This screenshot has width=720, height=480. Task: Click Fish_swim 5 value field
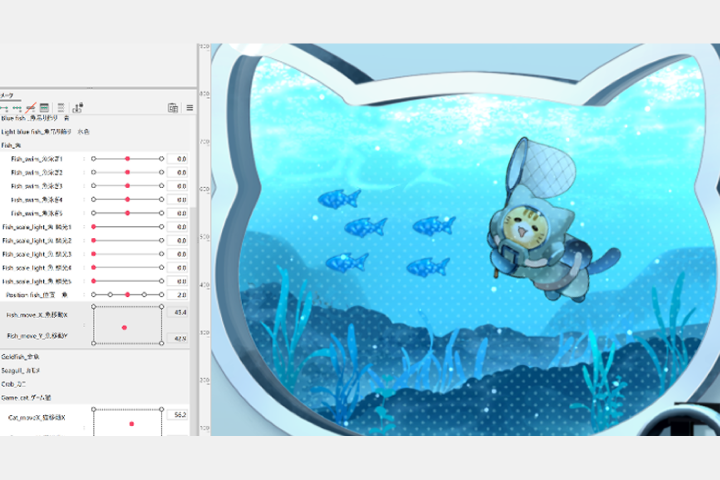(x=178, y=213)
